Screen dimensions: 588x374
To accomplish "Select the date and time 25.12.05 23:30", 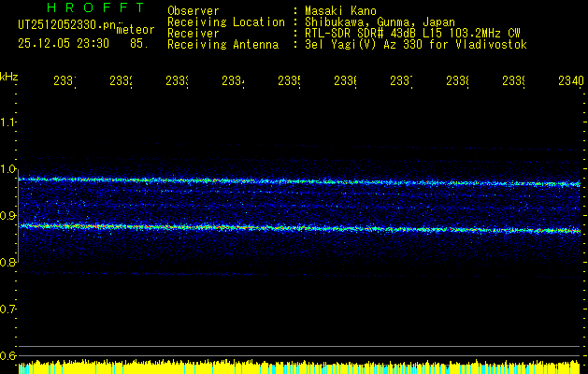I will (64, 44).
